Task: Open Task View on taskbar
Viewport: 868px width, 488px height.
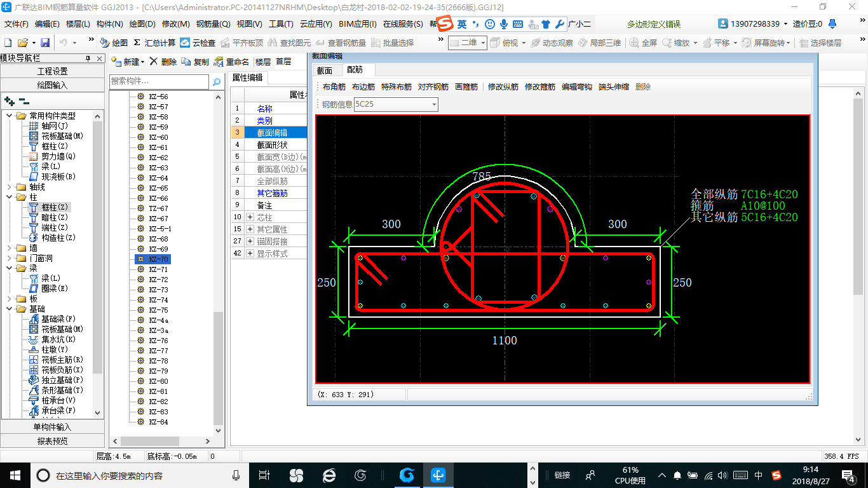Action: coord(264,475)
